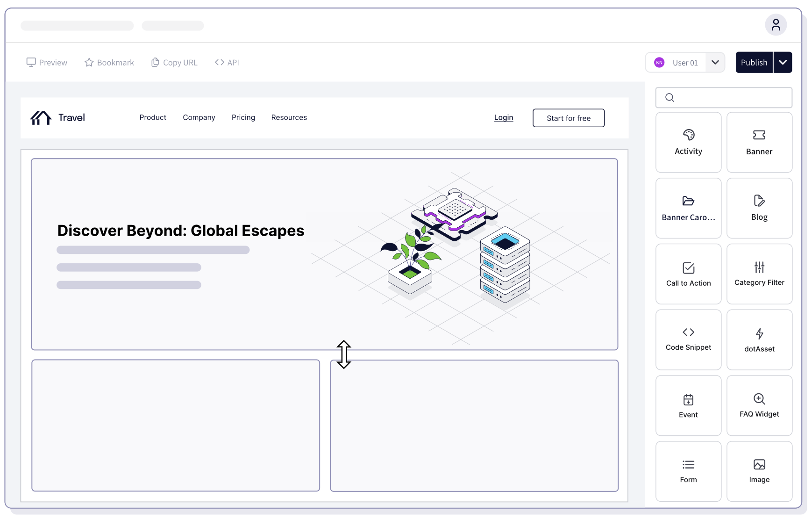Select the Category Filter content type
Screen dimensions: 812x520
pyautogui.click(x=759, y=274)
